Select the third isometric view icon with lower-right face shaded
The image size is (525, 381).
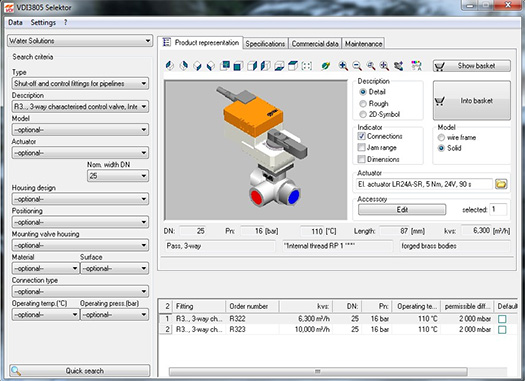[x=197, y=66]
